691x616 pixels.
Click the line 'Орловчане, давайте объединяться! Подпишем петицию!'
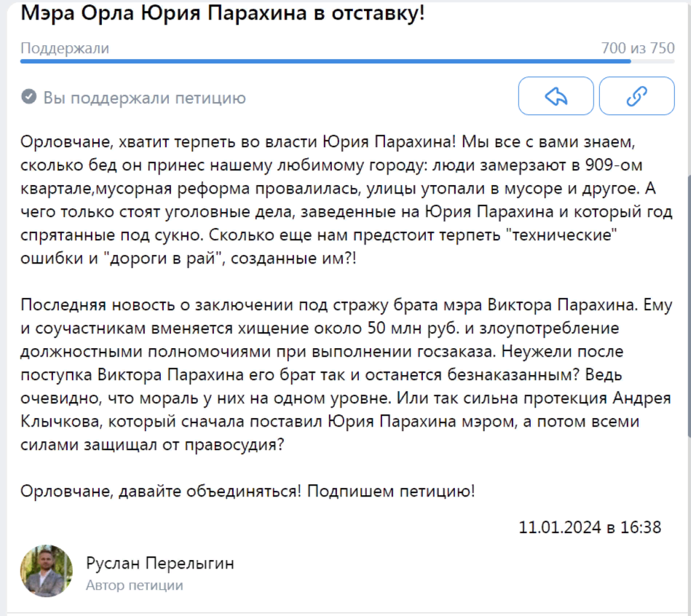(248, 491)
